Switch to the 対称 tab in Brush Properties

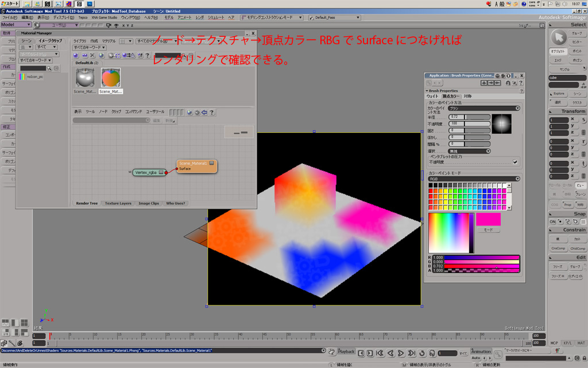(467, 96)
